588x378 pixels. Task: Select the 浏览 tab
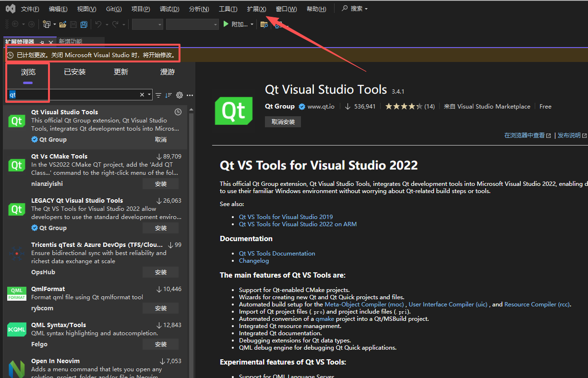[x=28, y=72]
